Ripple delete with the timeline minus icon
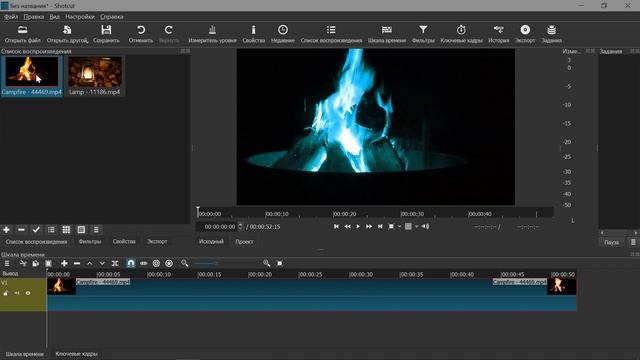This screenshot has height=360, width=640. 77,264
